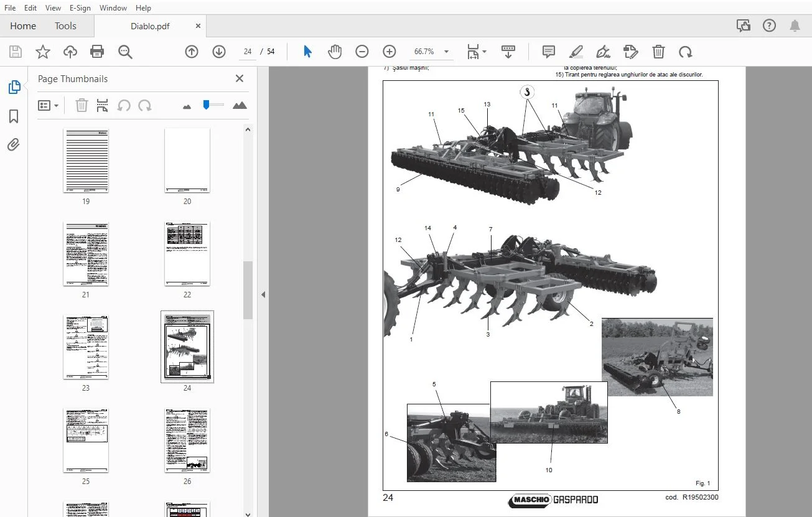Open the Bookmarks sidebar panel
812x517 pixels.
coord(14,116)
